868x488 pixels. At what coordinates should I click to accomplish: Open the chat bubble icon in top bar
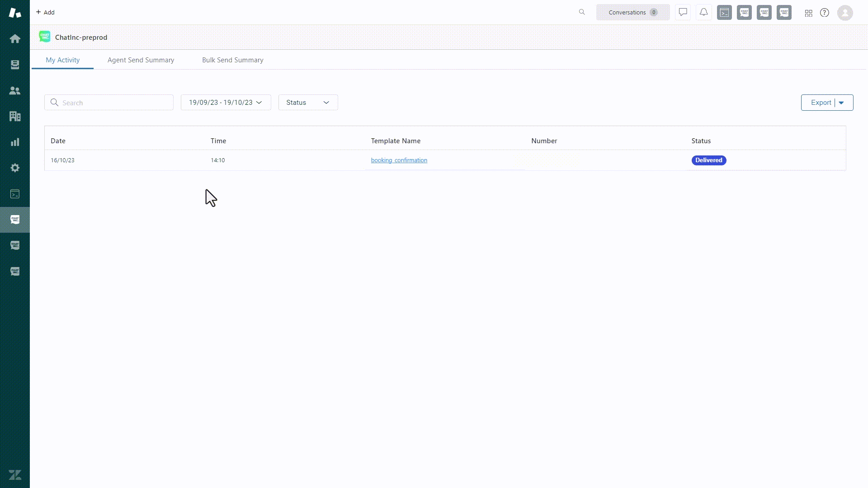(x=683, y=12)
